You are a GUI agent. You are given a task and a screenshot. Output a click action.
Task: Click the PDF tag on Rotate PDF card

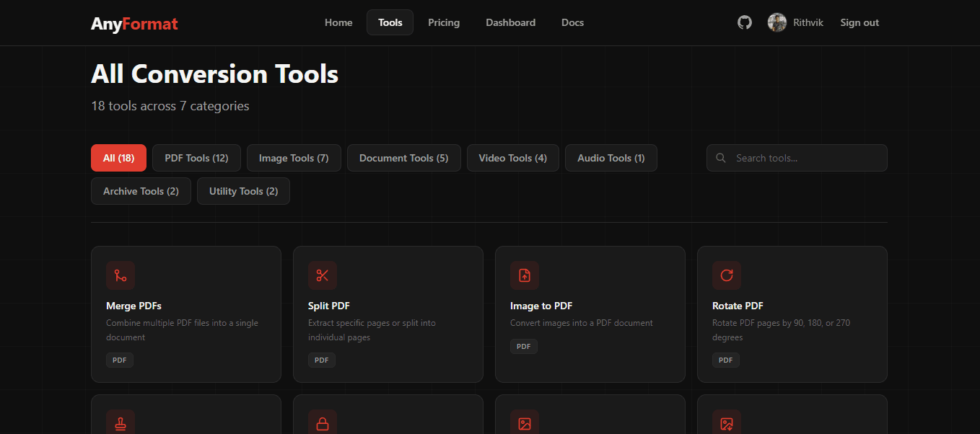pos(726,360)
